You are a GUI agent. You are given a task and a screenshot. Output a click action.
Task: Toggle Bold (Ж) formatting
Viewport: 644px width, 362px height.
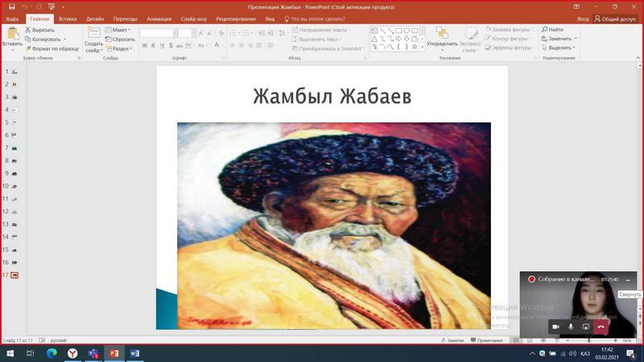144,46
